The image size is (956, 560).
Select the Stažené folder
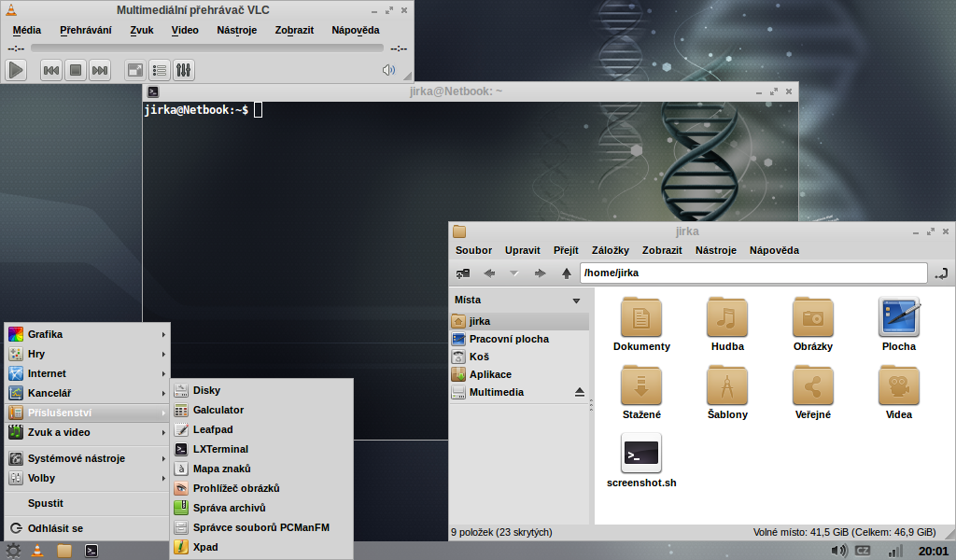pos(641,392)
